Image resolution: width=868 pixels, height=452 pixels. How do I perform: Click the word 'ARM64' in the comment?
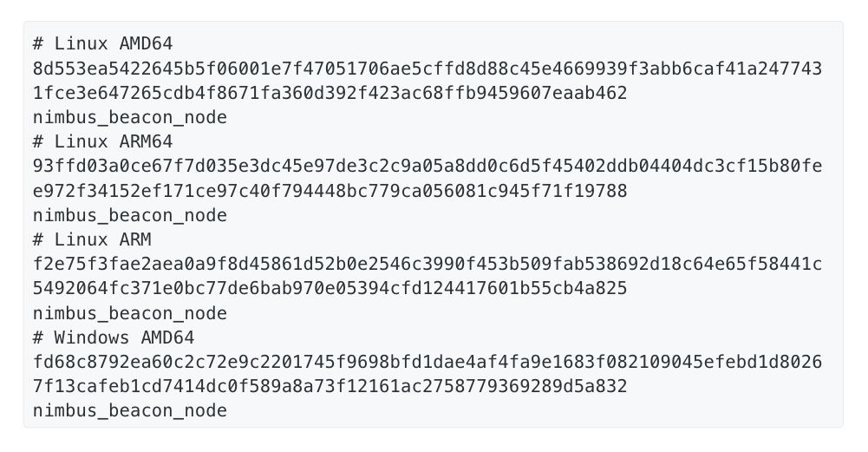(147, 141)
